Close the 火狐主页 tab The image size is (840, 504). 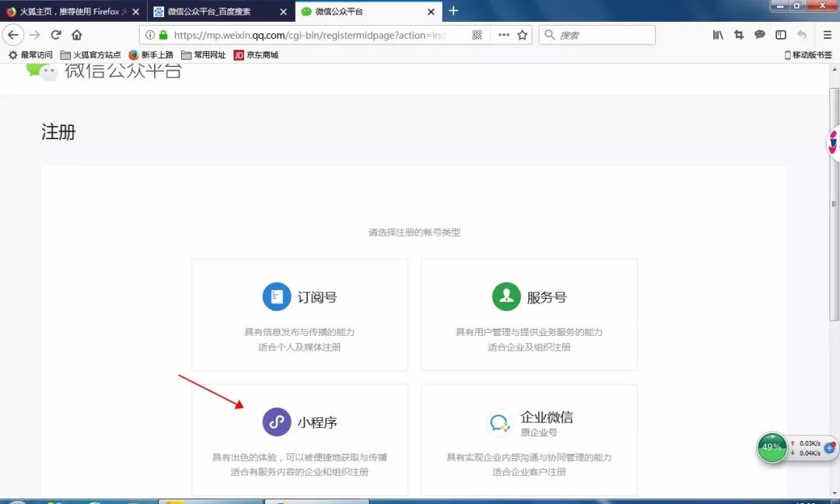pyautogui.click(x=135, y=12)
